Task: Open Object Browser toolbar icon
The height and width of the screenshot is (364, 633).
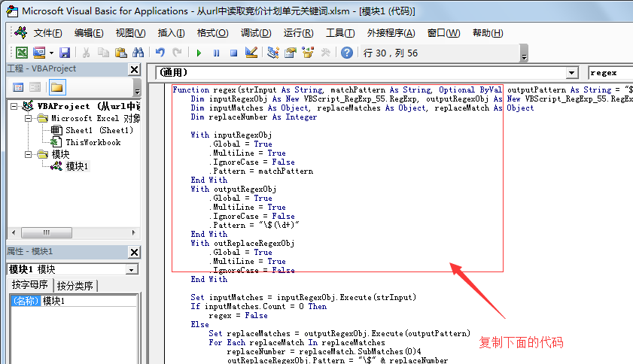Action: click(x=308, y=53)
